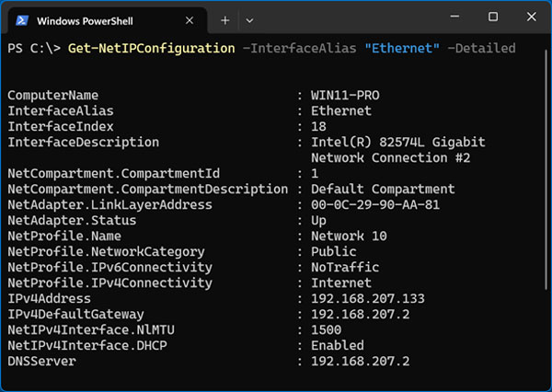Image resolution: width=552 pixels, height=392 pixels.
Task: Click the NetCompartment.CompartmentDescription label
Action: coord(148,190)
